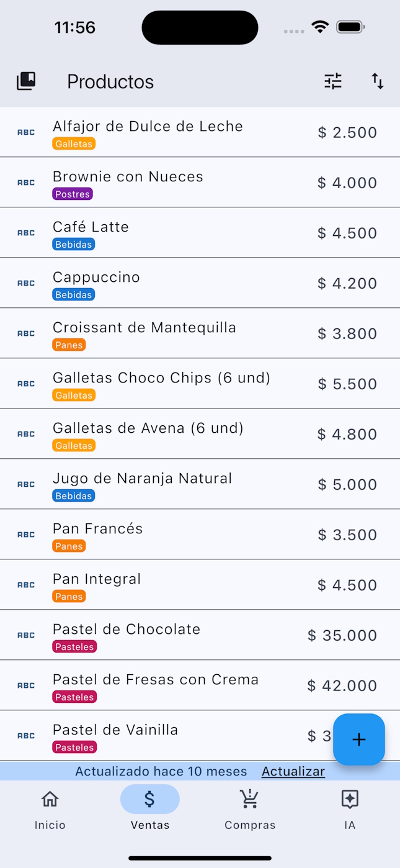
Task: Open Alfajor de Dulce de Leche product
Action: [x=148, y=127]
